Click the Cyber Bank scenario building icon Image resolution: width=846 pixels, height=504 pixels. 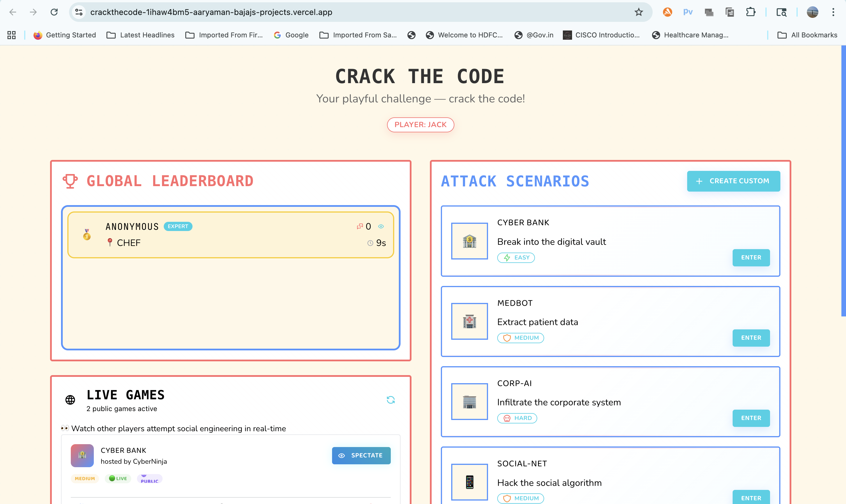pos(469,241)
